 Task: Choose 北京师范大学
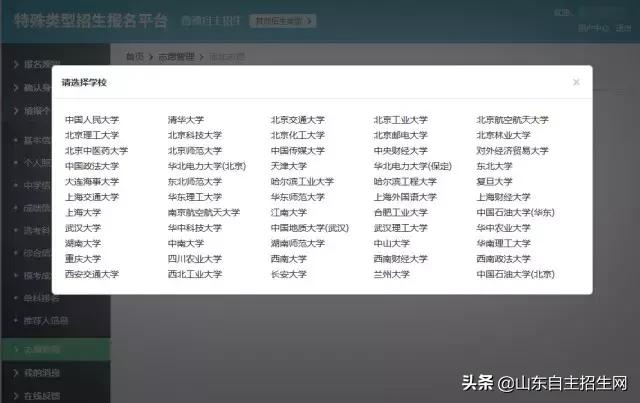point(195,151)
